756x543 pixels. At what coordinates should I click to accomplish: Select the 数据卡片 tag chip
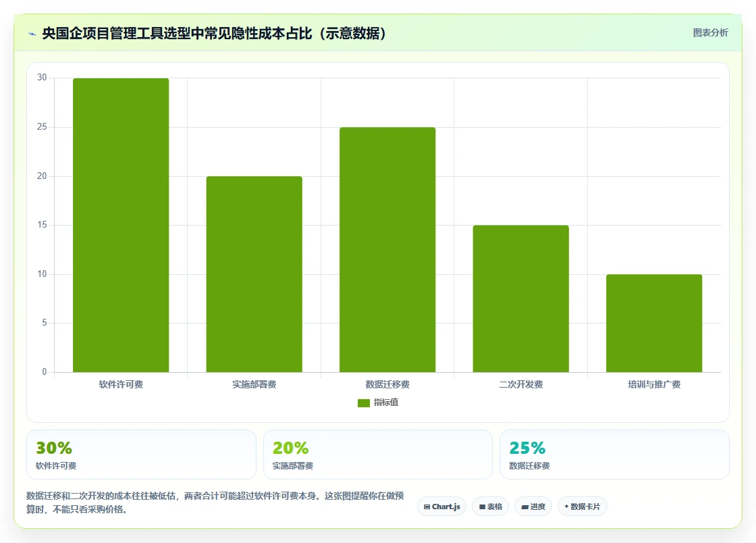click(x=583, y=507)
